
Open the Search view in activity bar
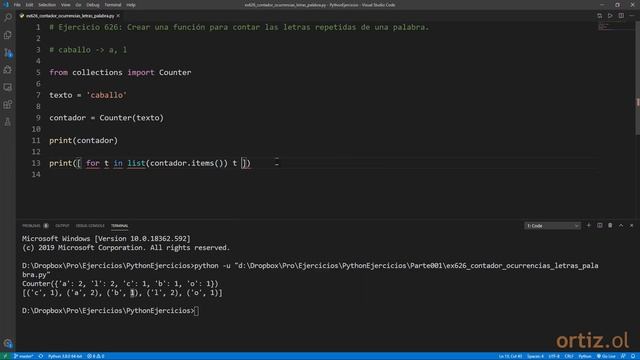(x=8, y=17)
